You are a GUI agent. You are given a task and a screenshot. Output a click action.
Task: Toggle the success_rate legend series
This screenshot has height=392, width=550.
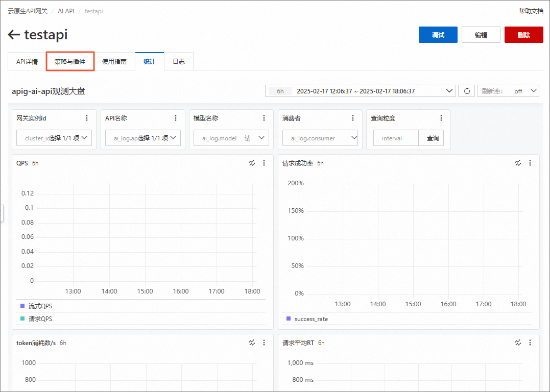pos(307,319)
